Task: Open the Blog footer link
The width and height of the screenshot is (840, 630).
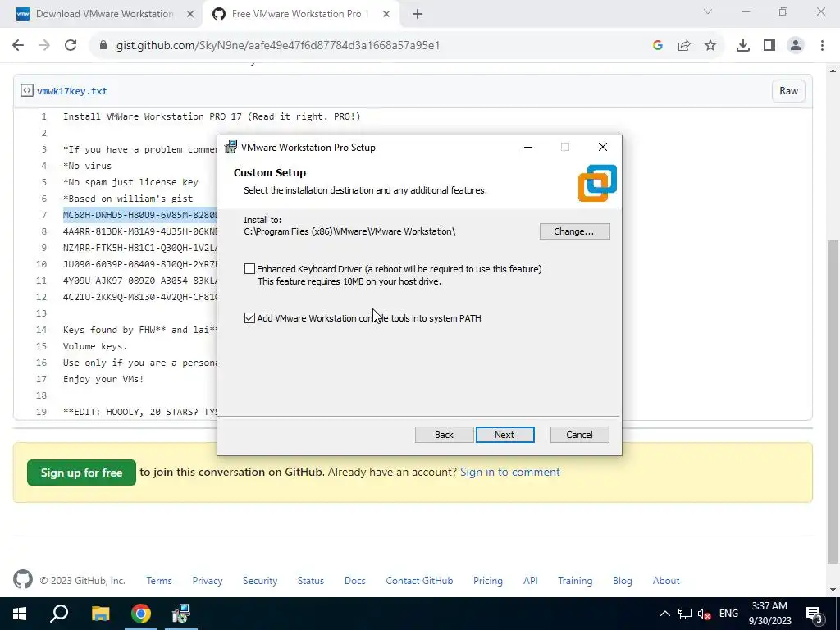Action: pyautogui.click(x=623, y=581)
